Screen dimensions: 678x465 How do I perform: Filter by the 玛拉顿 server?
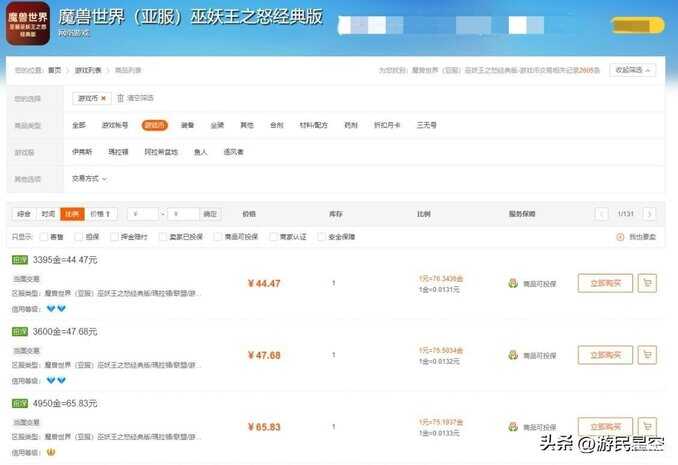(x=118, y=152)
